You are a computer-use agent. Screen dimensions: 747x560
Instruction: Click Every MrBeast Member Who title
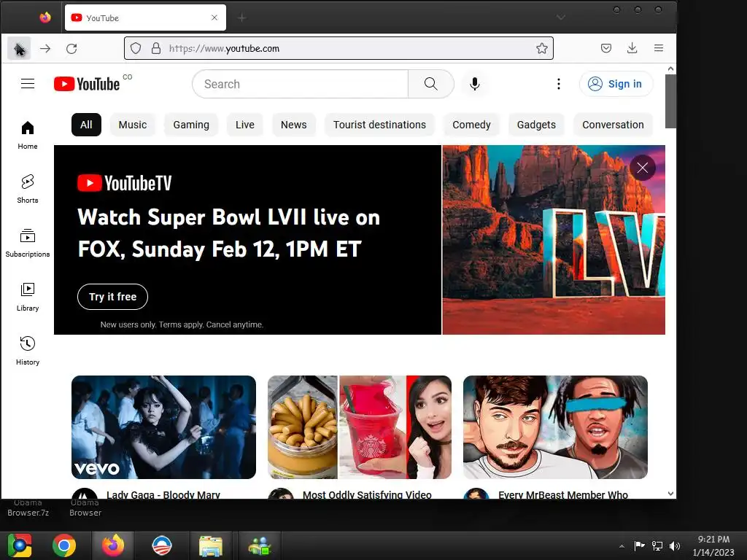[x=562, y=495]
